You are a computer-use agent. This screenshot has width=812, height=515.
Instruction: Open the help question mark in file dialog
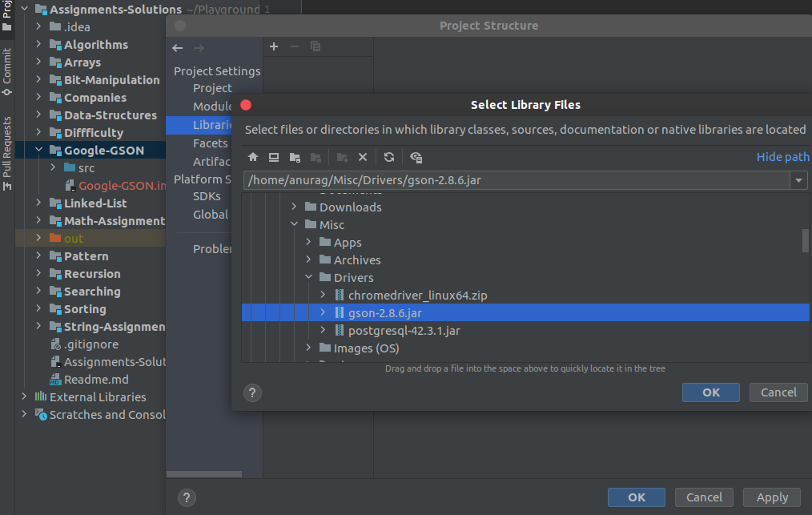(x=252, y=392)
